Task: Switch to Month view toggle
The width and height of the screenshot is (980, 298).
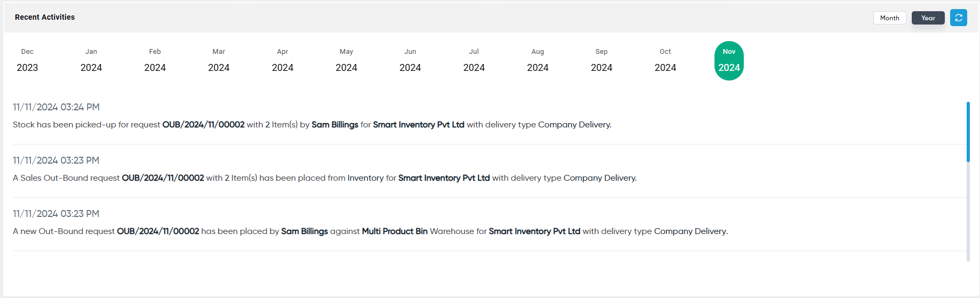Action: [x=889, y=18]
